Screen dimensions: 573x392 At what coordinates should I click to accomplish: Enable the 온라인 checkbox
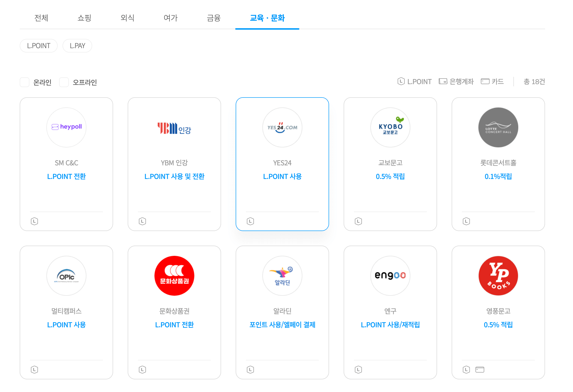tap(25, 82)
